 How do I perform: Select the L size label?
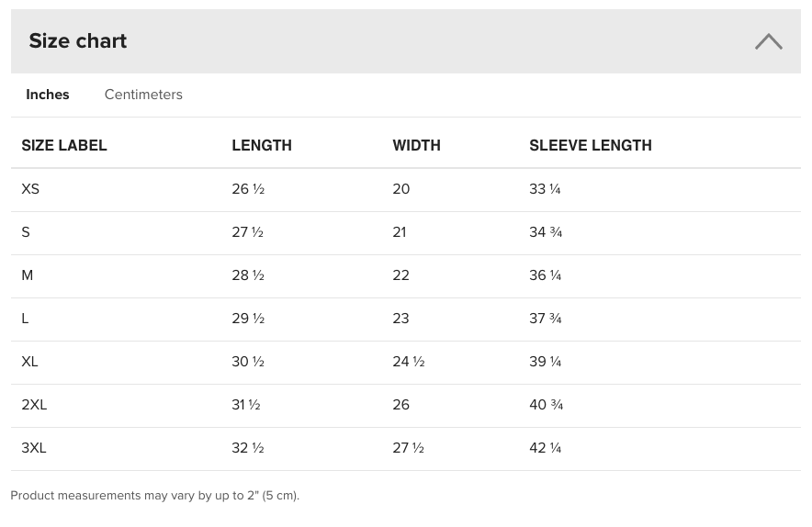click(x=26, y=319)
